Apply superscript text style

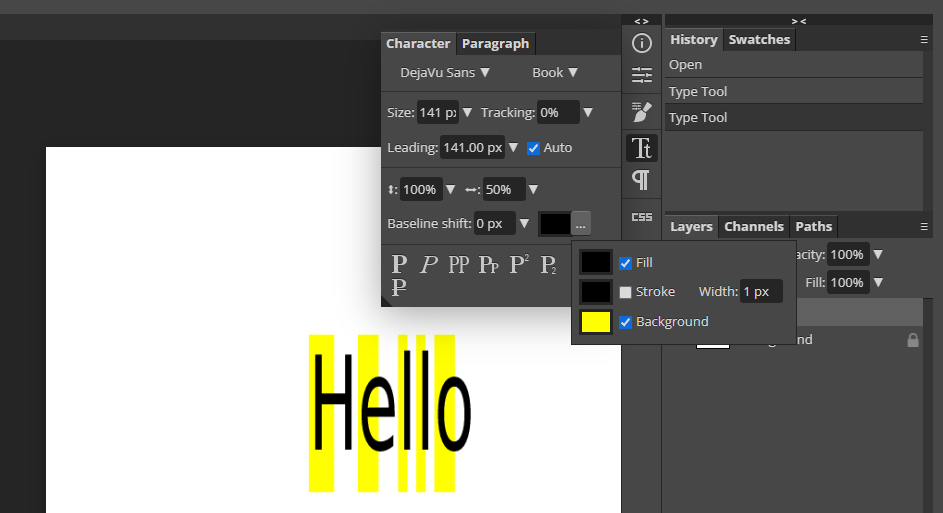(519, 264)
